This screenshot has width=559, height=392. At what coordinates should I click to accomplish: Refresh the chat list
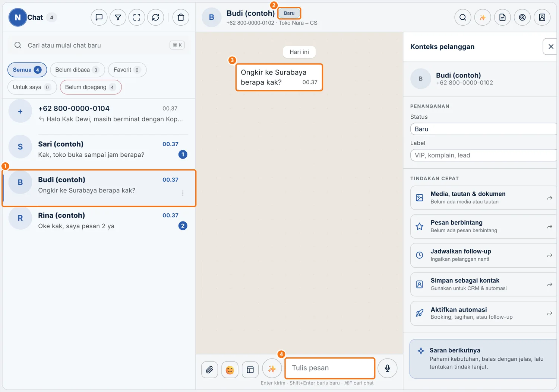156,17
